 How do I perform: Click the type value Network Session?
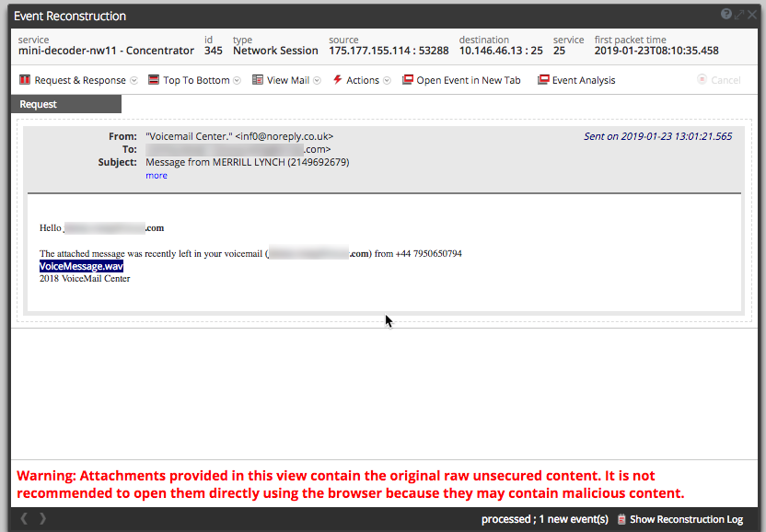click(275, 51)
